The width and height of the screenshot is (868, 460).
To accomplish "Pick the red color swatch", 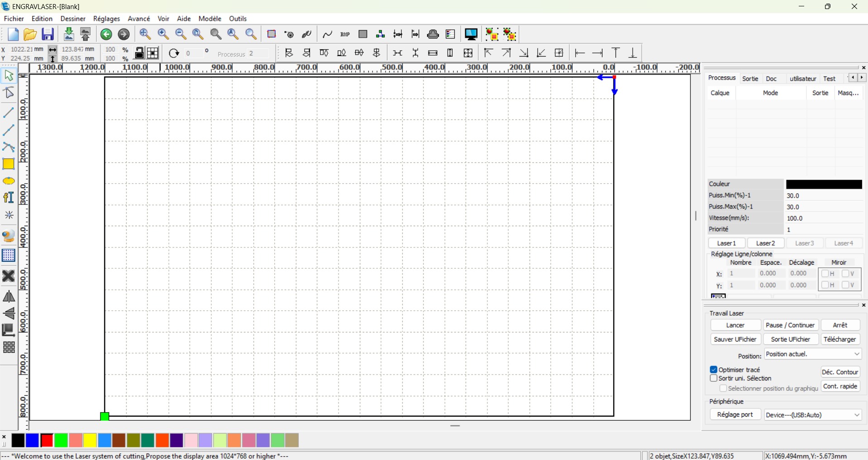I will [47, 440].
